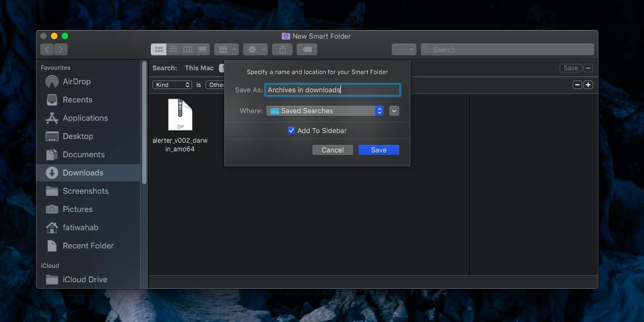Click Cancel in the save dialog
This screenshot has width=644, height=322.
(333, 150)
